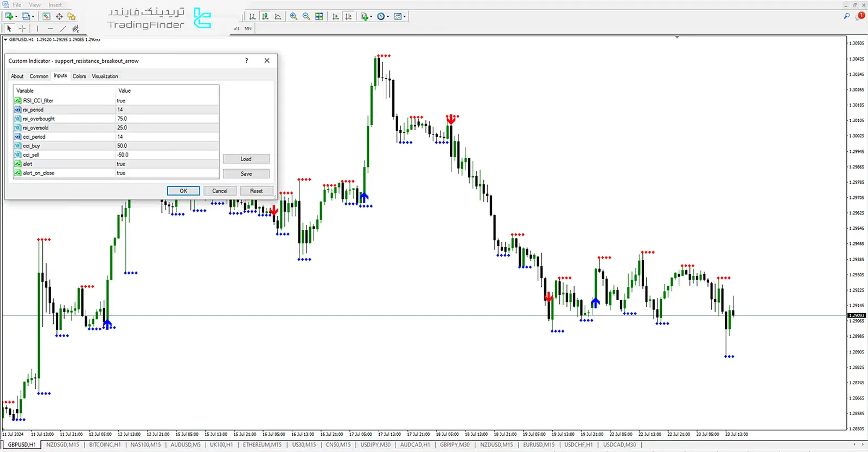Switch to the Colors tab

(79, 76)
